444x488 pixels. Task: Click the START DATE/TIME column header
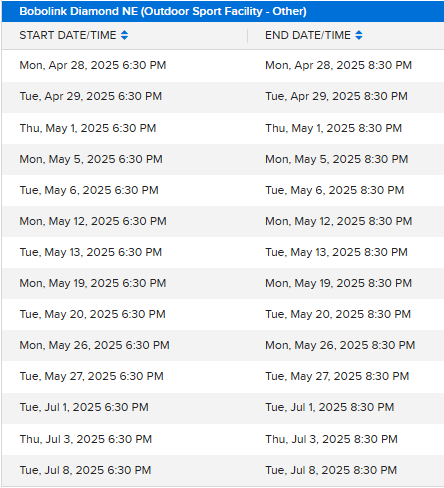[68, 35]
